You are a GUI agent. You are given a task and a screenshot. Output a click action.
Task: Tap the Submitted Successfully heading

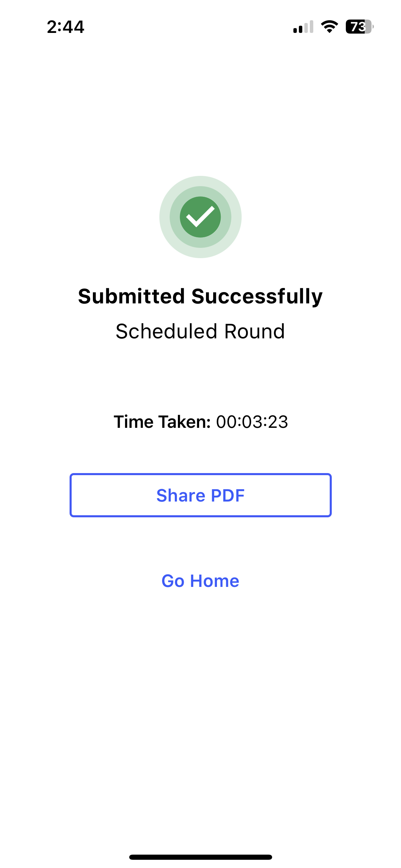(200, 296)
